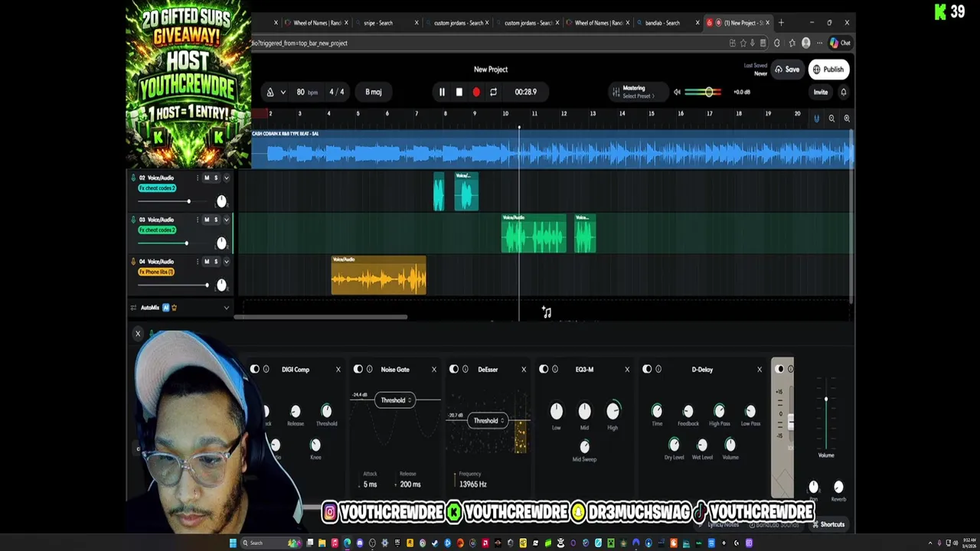This screenshot has width=980, height=551.
Task: Toggle Noise Gate effect power
Action: click(358, 370)
